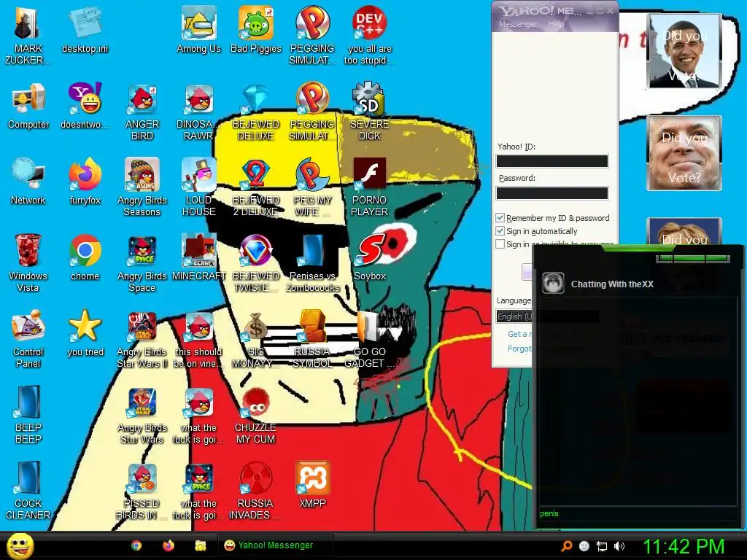747x560 pixels.
Task: Open the Help menu in Yahoo Messenger
Action: (x=556, y=24)
